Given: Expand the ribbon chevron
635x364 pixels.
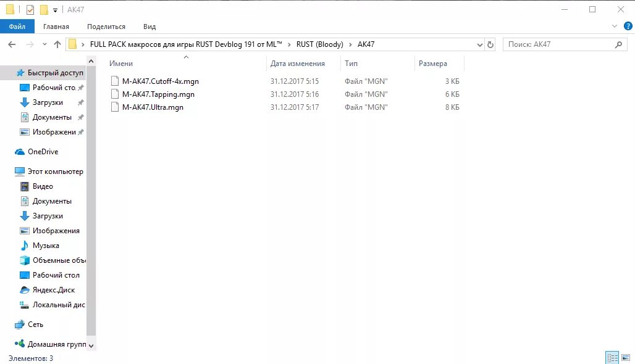Looking at the screenshot, I should point(615,27).
